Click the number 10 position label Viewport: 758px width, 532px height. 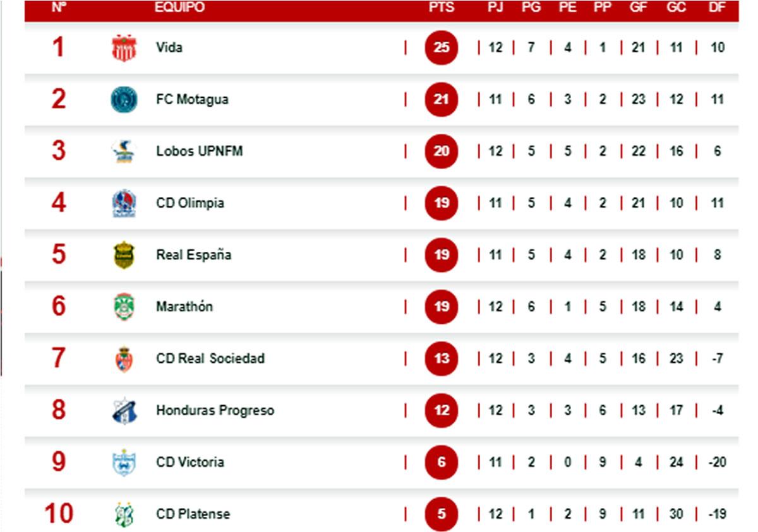[59, 514]
